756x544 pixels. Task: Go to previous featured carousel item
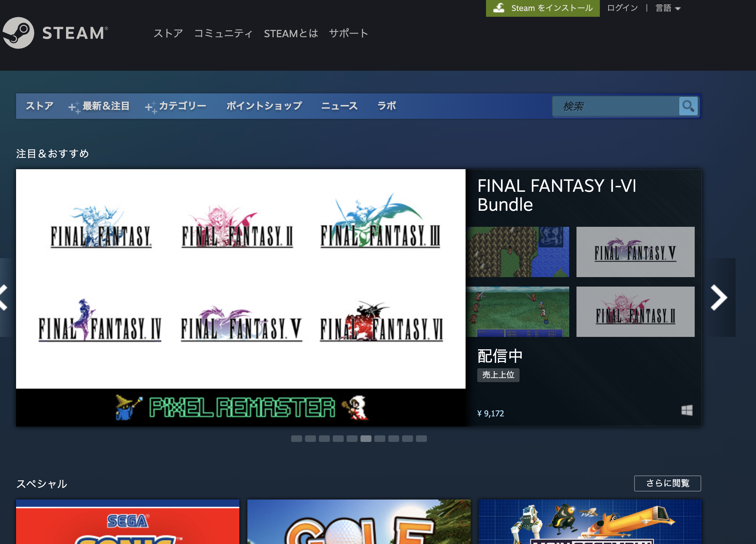[4, 298]
